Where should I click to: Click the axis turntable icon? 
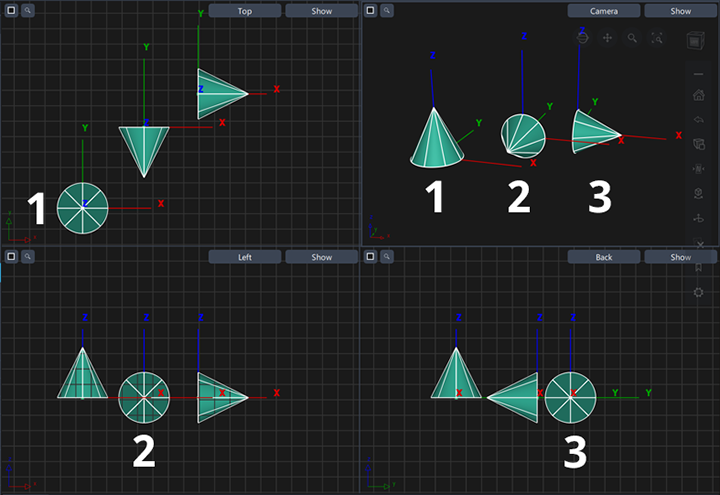[698, 218]
